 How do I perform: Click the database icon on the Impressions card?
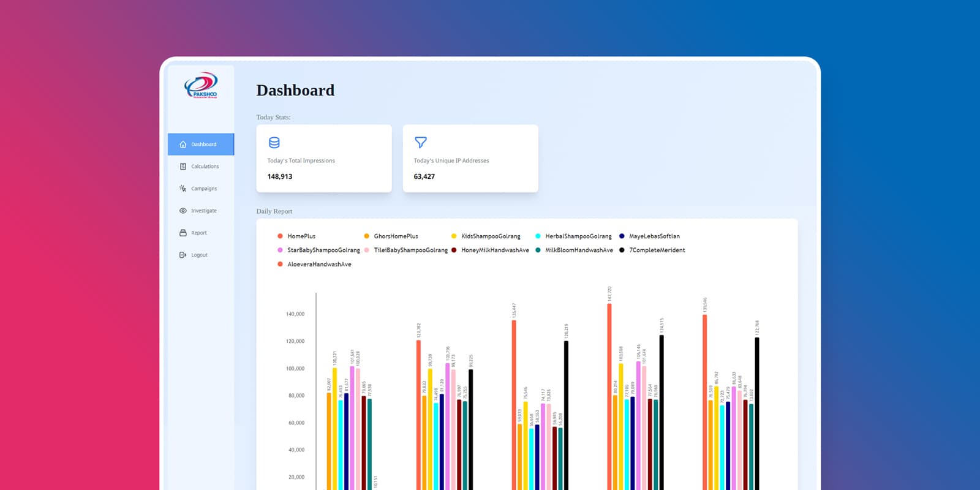tap(274, 143)
